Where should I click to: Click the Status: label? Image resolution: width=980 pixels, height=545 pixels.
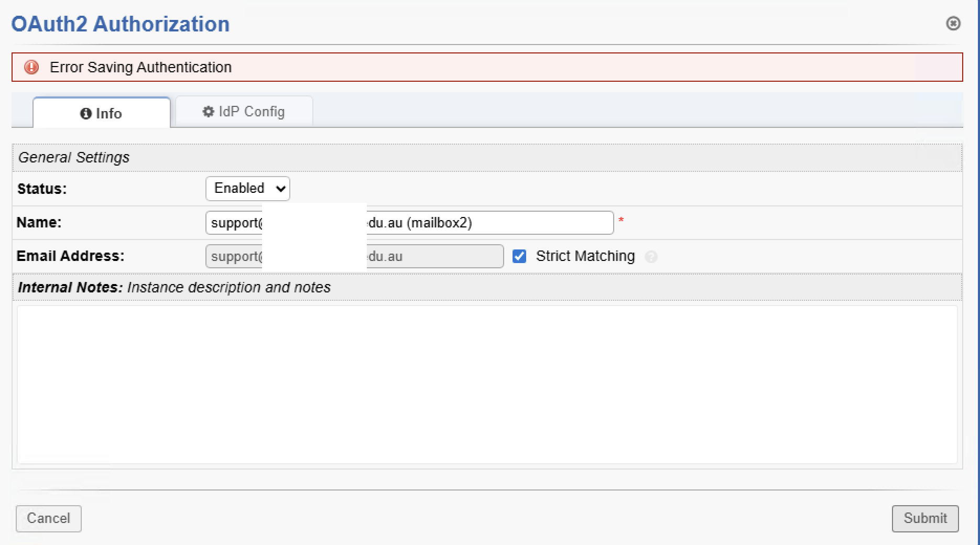point(42,189)
